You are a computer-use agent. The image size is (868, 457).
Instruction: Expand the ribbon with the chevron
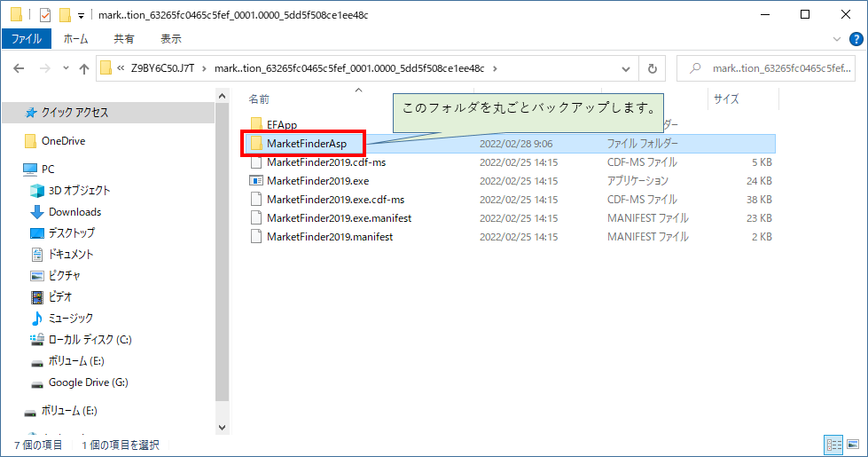(837, 39)
